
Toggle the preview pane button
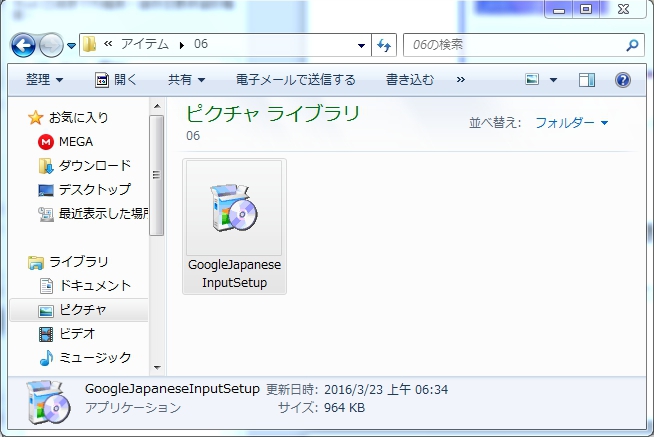click(x=586, y=80)
